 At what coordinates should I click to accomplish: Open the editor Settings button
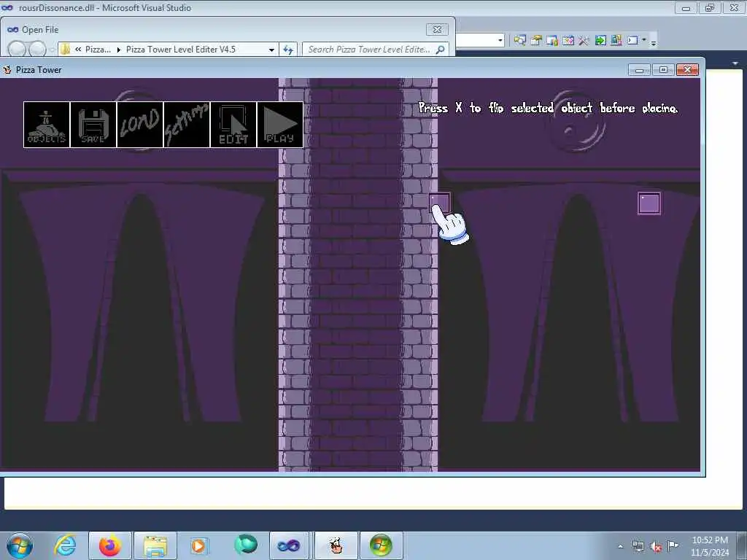coord(187,125)
